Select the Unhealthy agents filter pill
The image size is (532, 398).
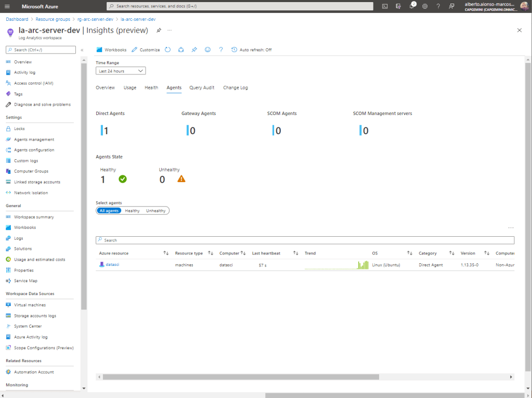click(x=155, y=211)
